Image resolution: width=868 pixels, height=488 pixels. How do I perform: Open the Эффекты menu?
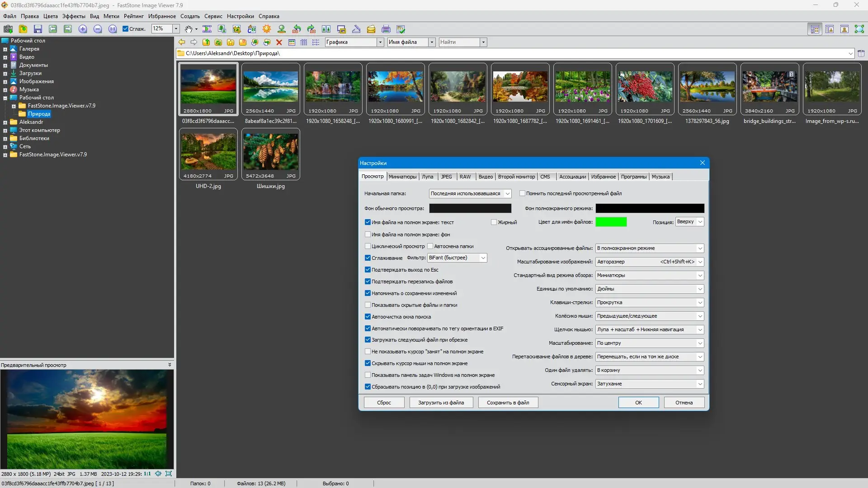pyautogui.click(x=74, y=16)
